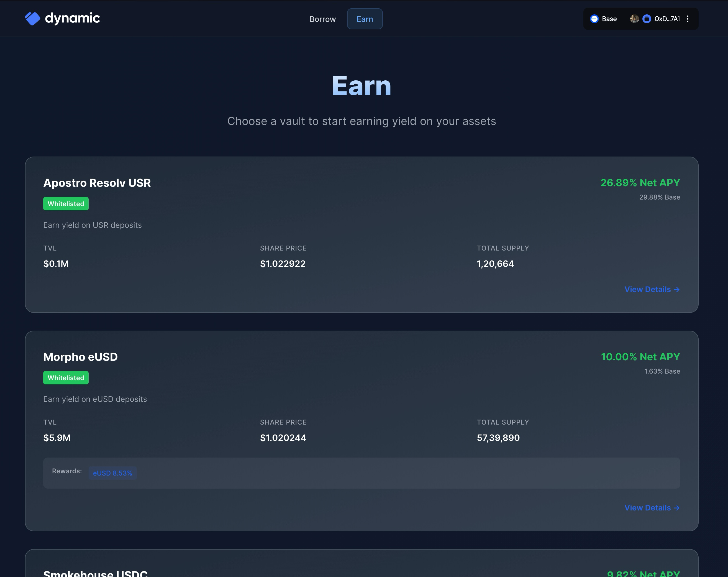728x577 pixels.
Task: Click the 9.82% Net APY value
Action: pos(644,573)
